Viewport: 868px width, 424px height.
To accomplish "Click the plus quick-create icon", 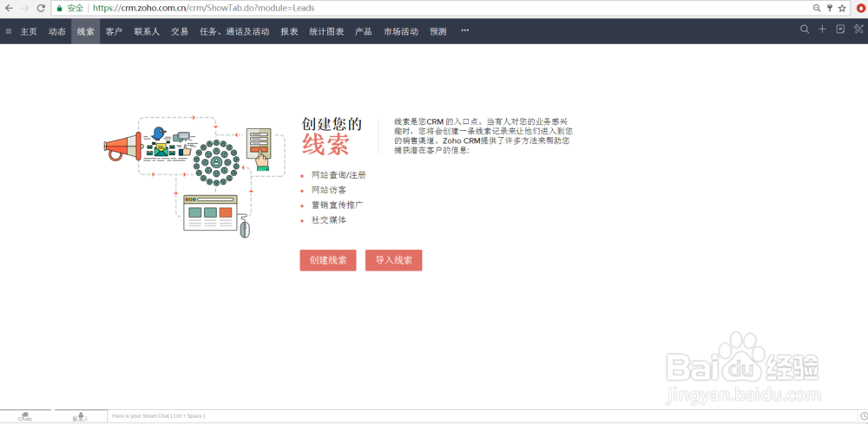I will click(823, 29).
